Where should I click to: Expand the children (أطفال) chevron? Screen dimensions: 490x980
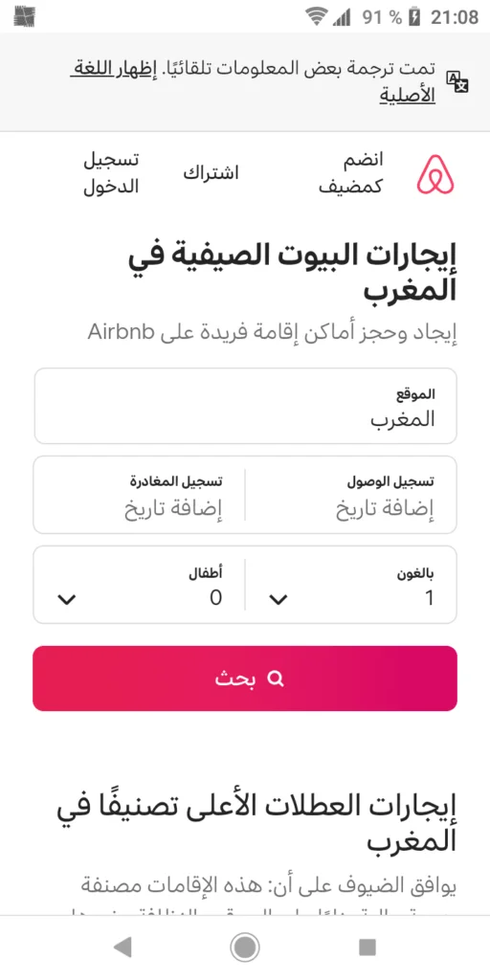pyautogui.click(x=66, y=599)
